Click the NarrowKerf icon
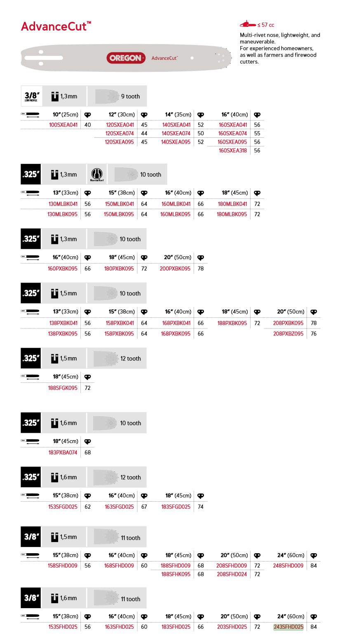 97,175
